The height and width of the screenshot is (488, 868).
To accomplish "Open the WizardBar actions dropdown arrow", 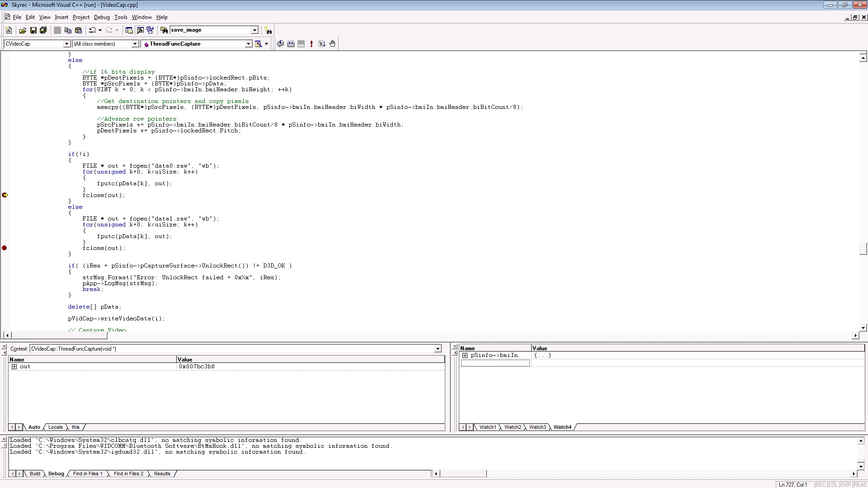I will 266,44.
